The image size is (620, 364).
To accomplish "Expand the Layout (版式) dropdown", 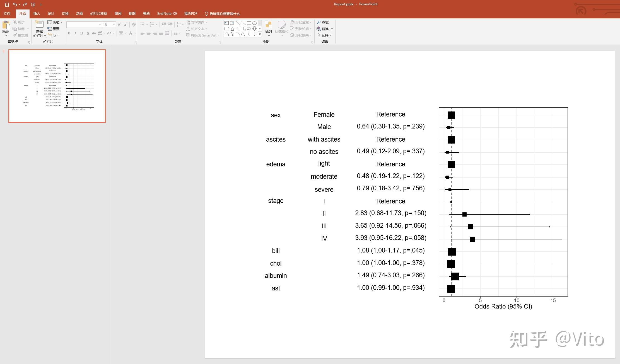I will click(55, 22).
